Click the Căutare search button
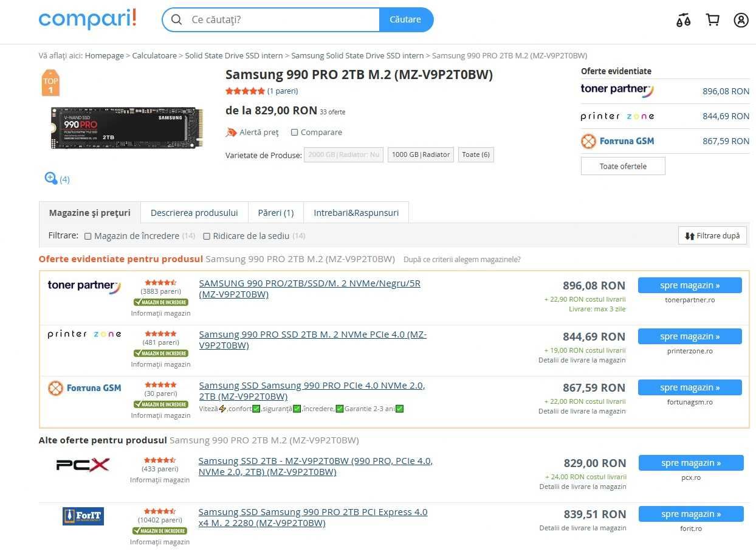Viewport: 756px width, 551px height. [405, 19]
